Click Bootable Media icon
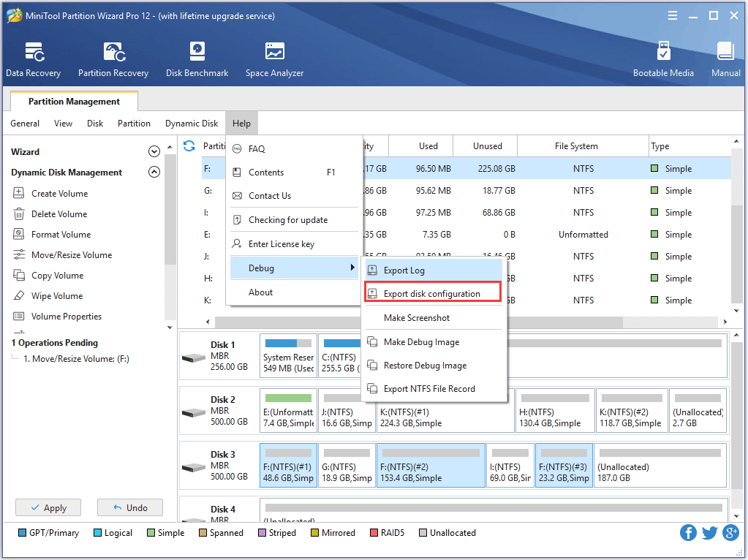This screenshot has width=748, height=560. coord(663,59)
